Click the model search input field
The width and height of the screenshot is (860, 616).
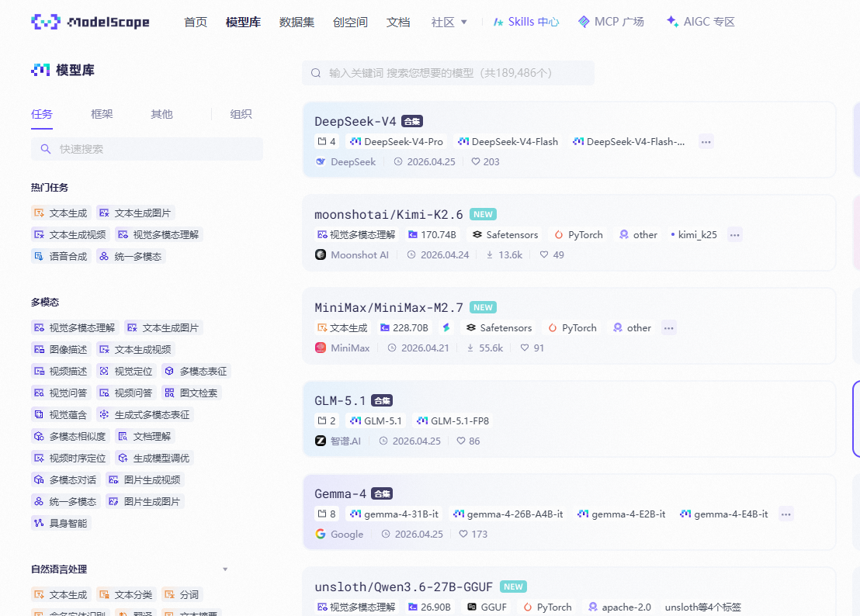click(448, 73)
